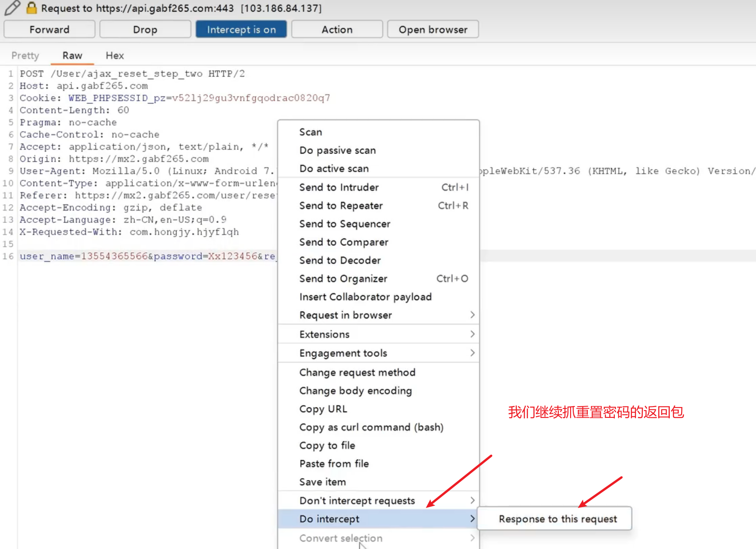
Task: Select Change request method
Action: pyautogui.click(x=357, y=372)
